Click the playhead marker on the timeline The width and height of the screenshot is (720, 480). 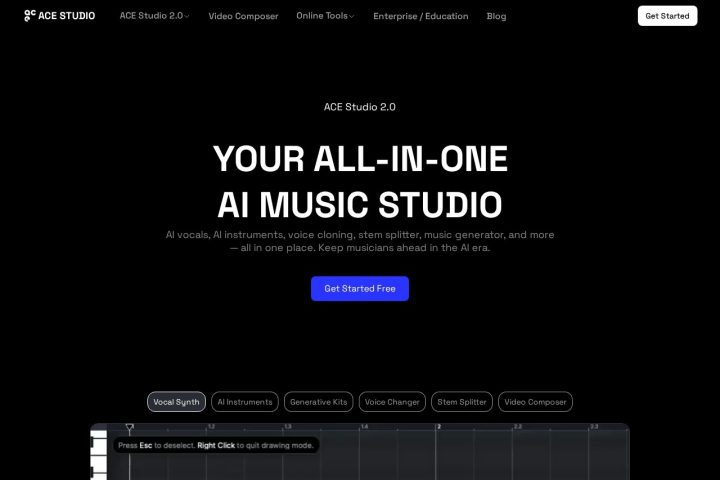point(129,427)
